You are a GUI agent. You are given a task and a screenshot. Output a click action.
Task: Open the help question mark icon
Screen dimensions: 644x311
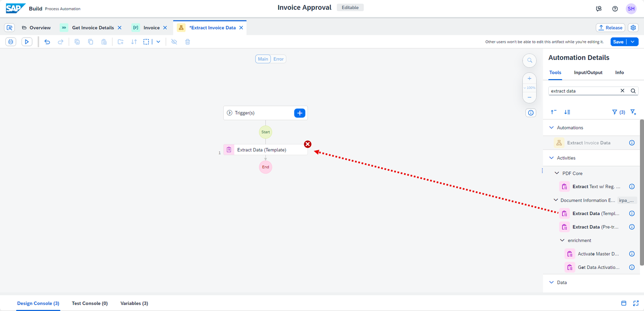(615, 8)
